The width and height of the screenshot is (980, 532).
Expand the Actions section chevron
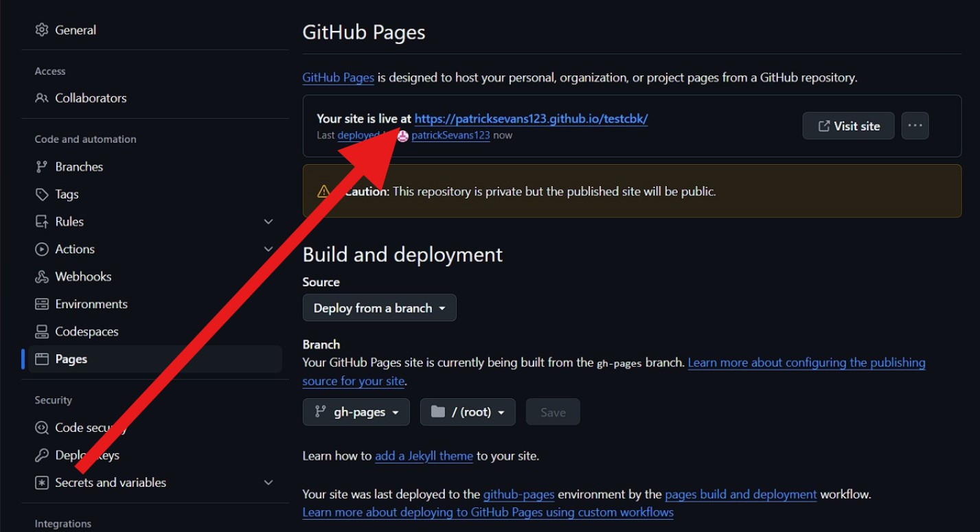[x=269, y=249]
